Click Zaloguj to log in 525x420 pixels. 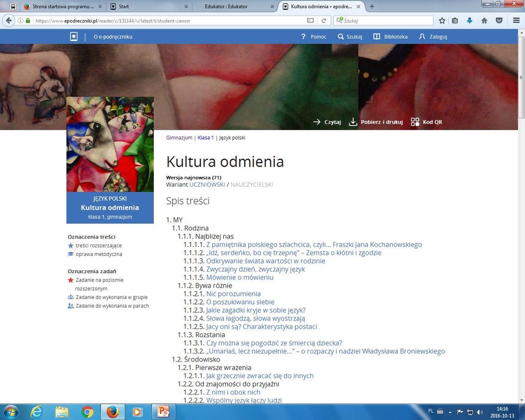click(x=433, y=36)
